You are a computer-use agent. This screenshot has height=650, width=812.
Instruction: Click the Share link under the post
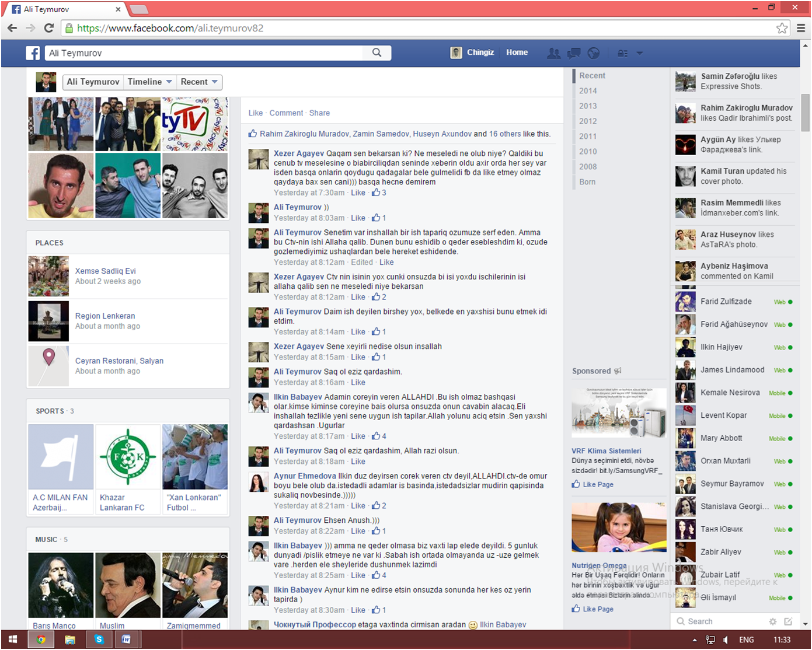point(319,113)
